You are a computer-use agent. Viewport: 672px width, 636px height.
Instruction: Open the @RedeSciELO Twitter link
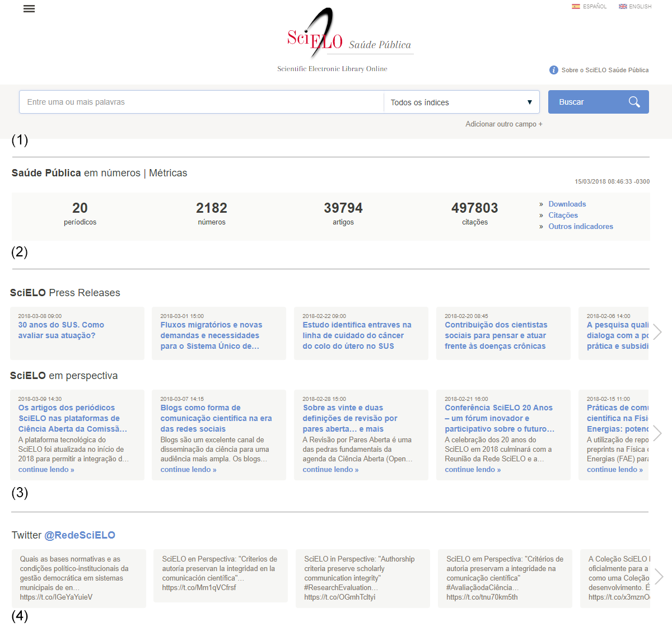tap(80, 535)
